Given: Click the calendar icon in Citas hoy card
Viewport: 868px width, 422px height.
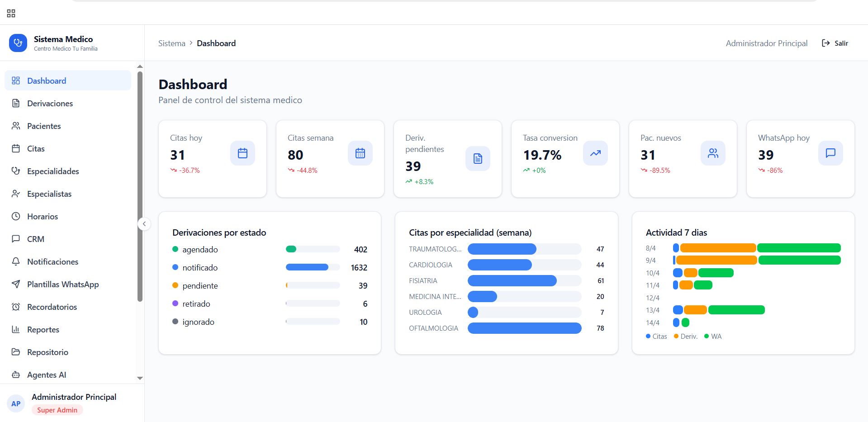Looking at the screenshot, I should [242, 153].
